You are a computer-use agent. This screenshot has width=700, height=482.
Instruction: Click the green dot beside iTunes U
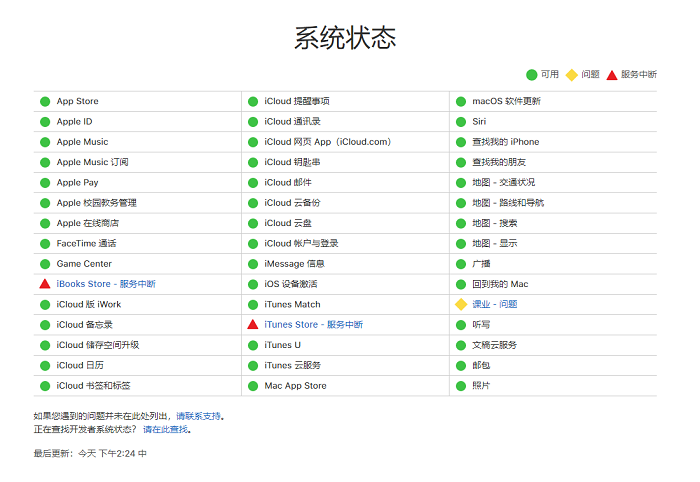(253, 345)
